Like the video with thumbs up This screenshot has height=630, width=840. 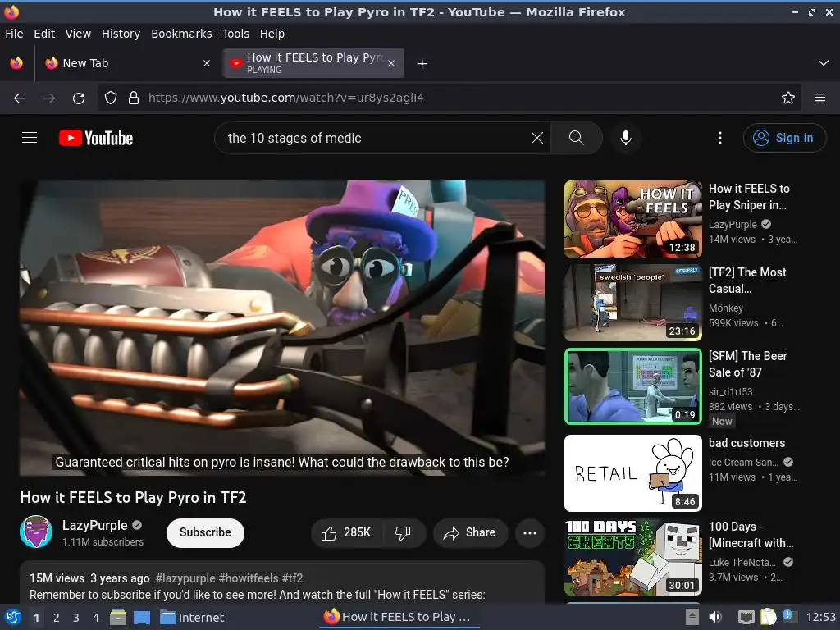(347, 532)
